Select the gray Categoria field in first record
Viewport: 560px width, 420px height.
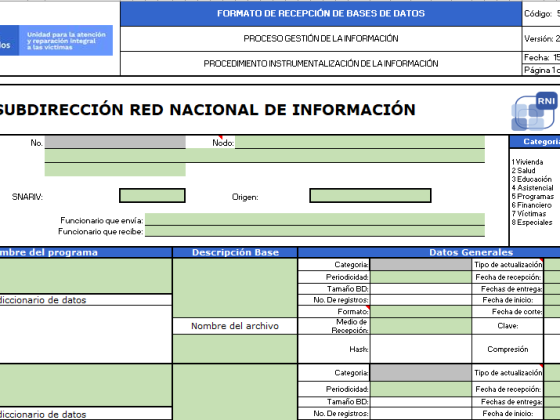pos(421,264)
